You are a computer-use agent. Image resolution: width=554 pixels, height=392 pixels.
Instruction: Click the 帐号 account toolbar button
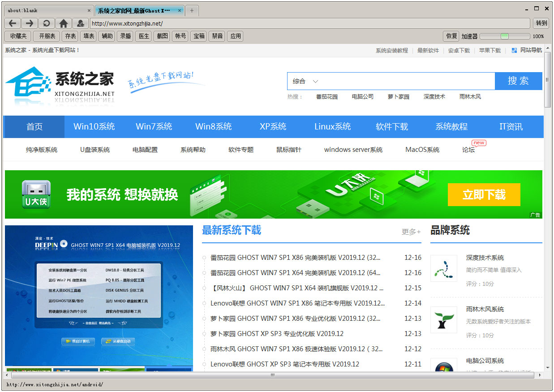click(180, 36)
